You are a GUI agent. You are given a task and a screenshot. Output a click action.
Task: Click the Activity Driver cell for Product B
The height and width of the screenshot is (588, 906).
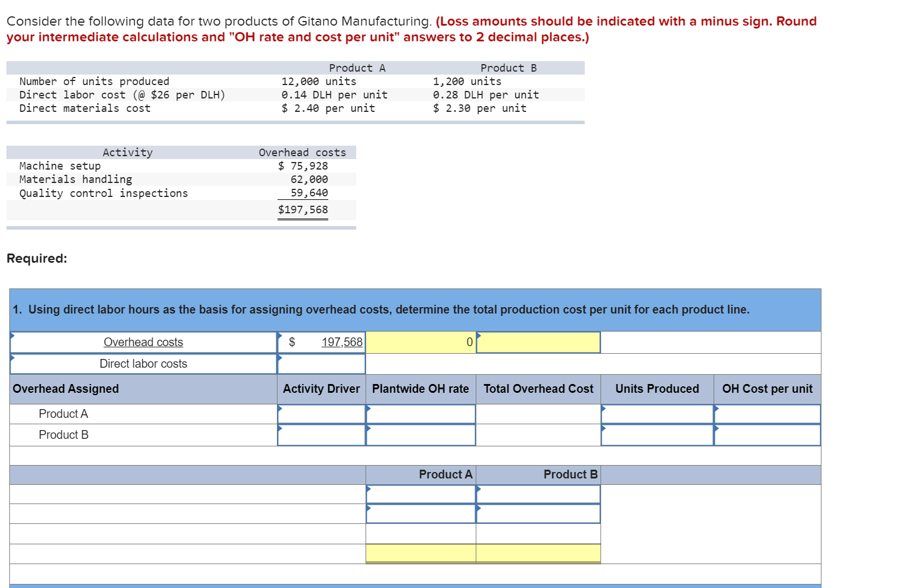(320, 435)
